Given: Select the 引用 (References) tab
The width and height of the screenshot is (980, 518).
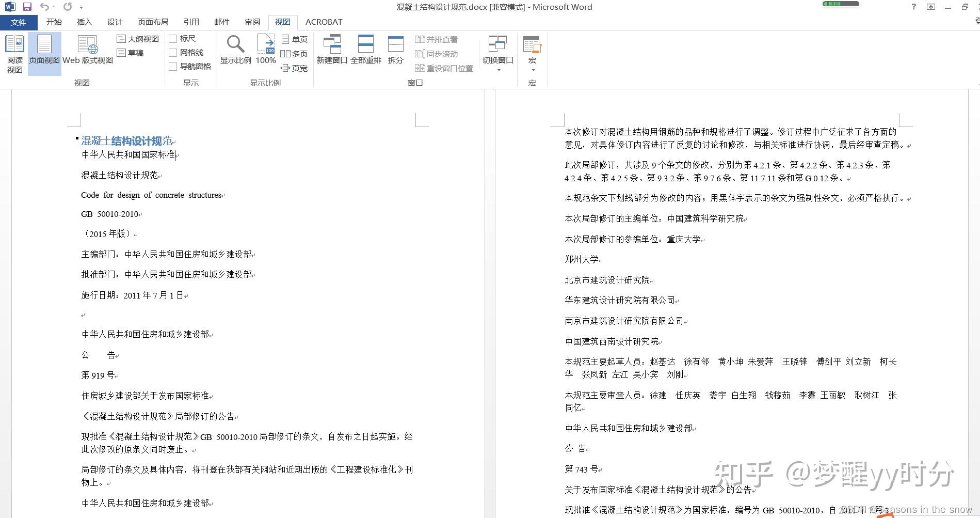Looking at the screenshot, I should (191, 22).
